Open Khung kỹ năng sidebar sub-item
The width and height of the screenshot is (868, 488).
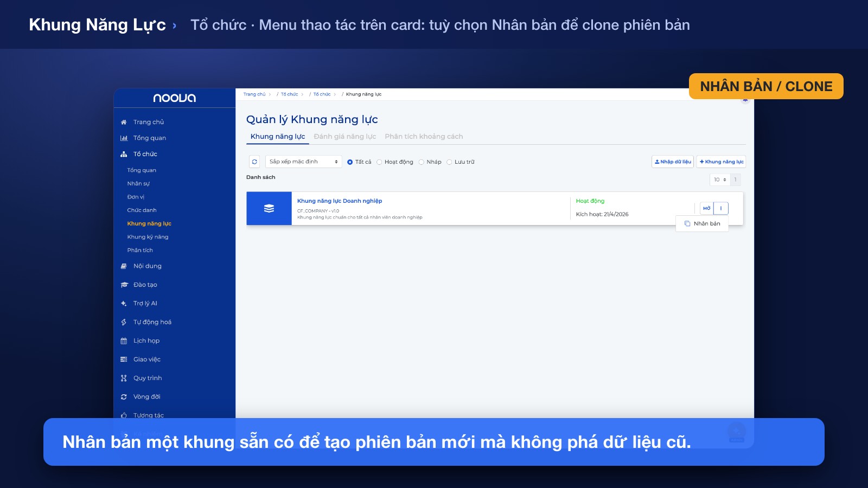(148, 237)
